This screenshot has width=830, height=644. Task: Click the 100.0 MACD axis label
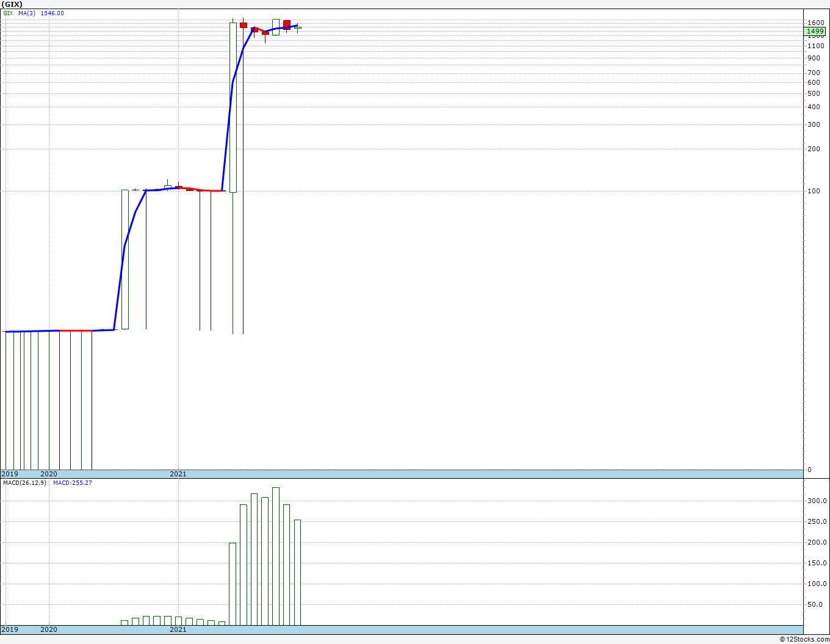(x=817, y=584)
